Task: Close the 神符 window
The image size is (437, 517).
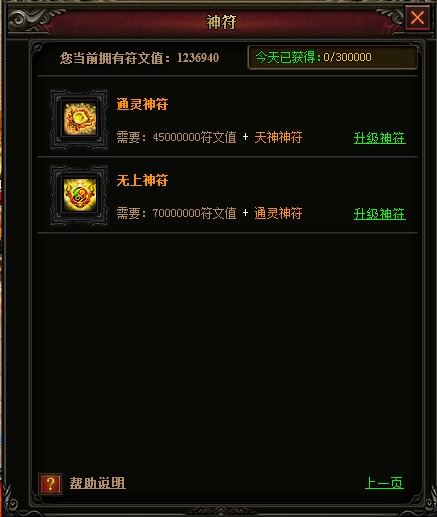Action: (417, 18)
